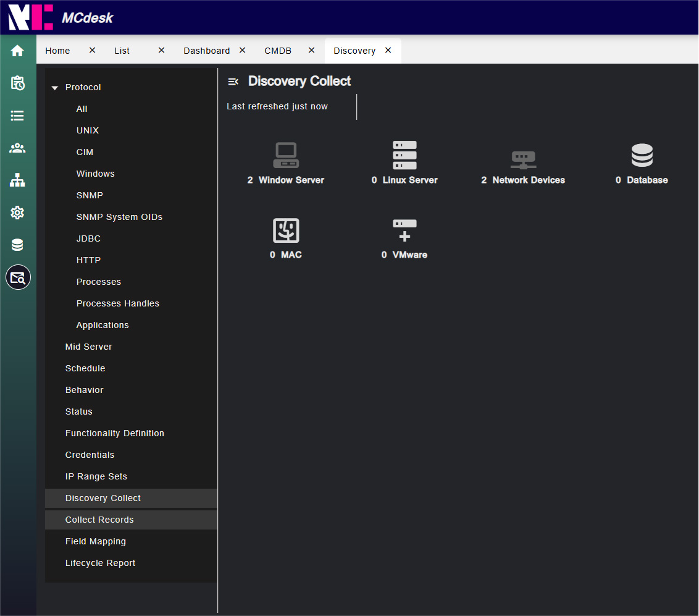Image resolution: width=699 pixels, height=616 pixels.
Task: Open the Linux Server icon tile
Action: 404,155
